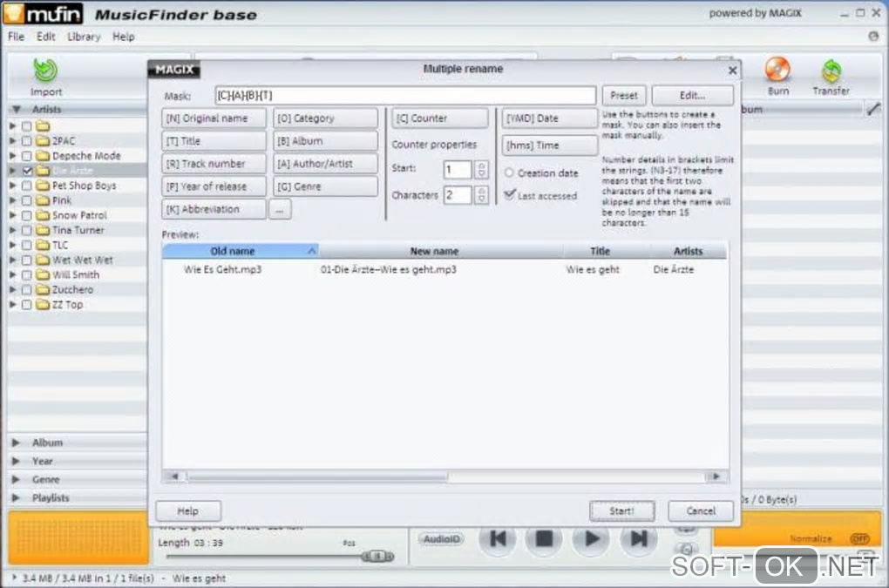Open the Pet Shop Boys folder icon
The image size is (889, 588).
(x=43, y=186)
